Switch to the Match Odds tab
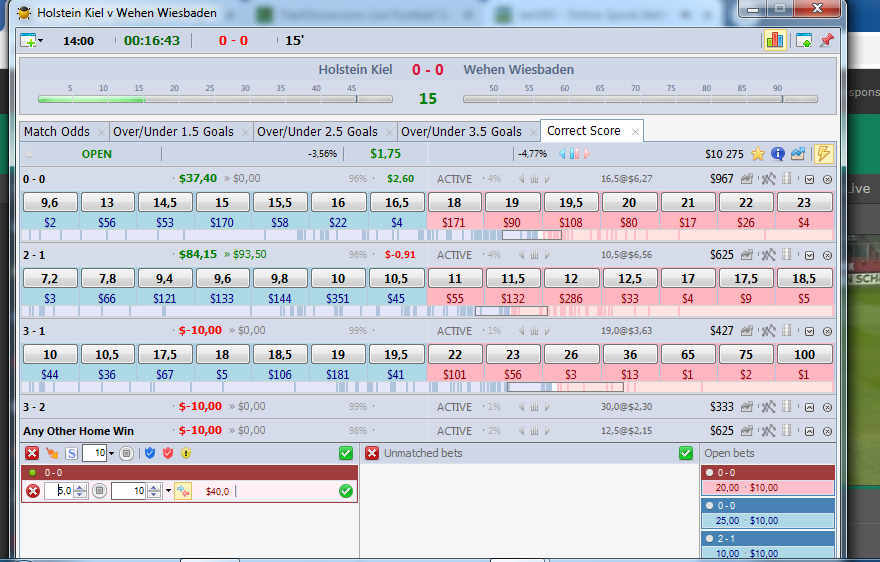This screenshot has height=562, width=880. click(57, 131)
